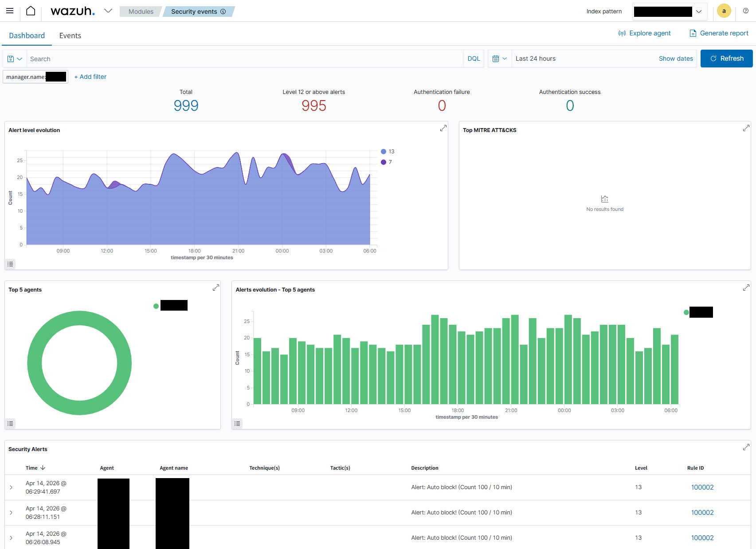Screen dimensions: 756x549
Task: Open the date quick menu calendar dropdown
Action: [x=499, y=58]
